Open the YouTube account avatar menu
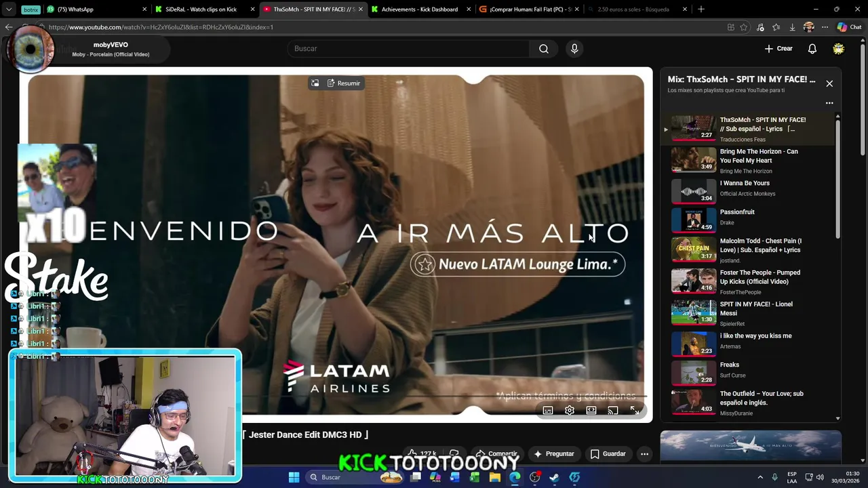This screenshot has height=488, width=868. pyautogui.click(x=839, y=49)
